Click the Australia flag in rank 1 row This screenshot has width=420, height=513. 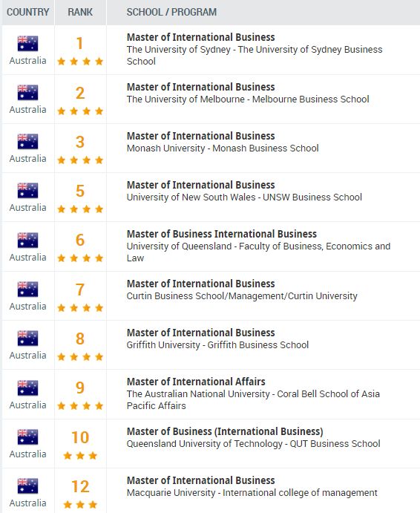27,44
